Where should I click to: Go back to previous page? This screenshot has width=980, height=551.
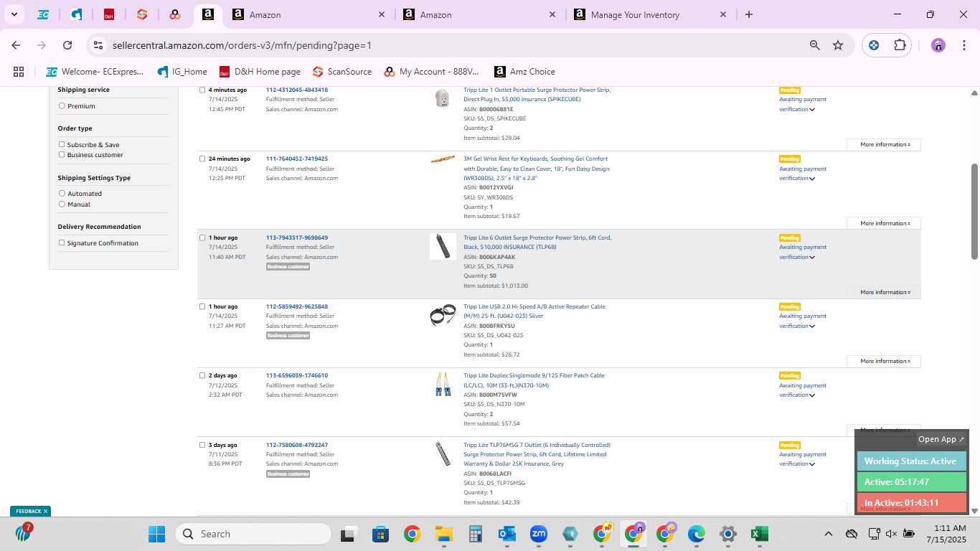click(16, 45)
